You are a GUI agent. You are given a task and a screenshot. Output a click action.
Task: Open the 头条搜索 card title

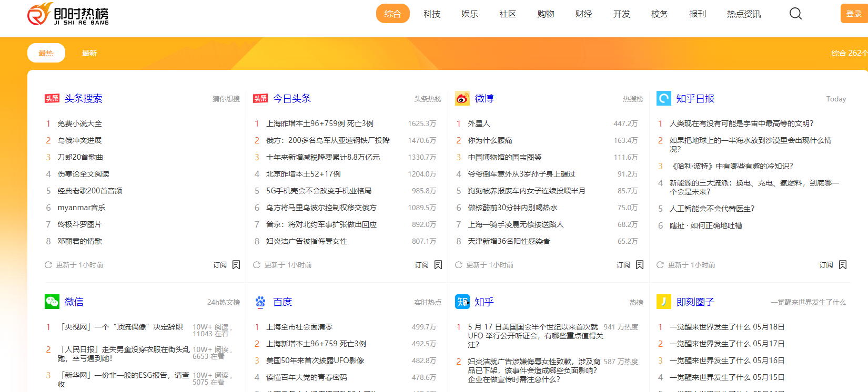[84, 98]
